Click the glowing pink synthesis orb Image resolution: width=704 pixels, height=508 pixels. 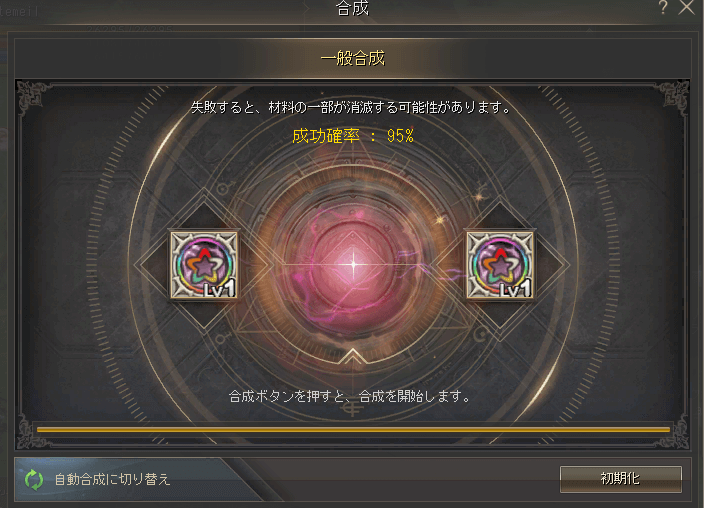coord(353,265)
